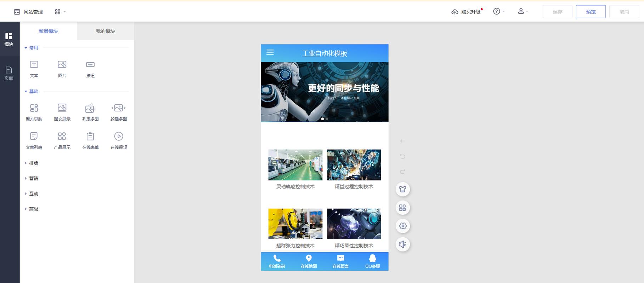Open the theme shirt icon button

point(403,189)
